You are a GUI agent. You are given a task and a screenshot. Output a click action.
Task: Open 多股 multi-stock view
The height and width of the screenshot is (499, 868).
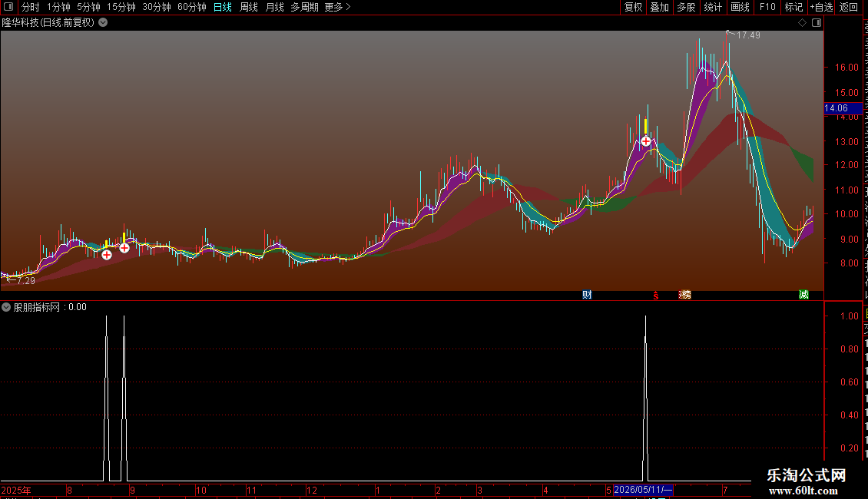tap(686, 7)
